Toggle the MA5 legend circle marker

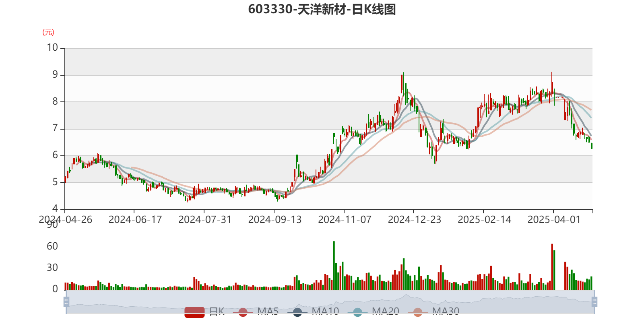[243, 312]
